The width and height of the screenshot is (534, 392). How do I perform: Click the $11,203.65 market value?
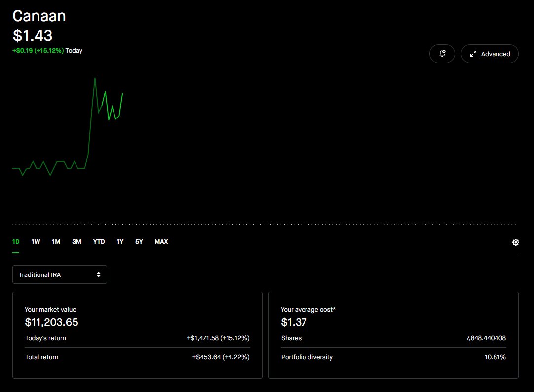click(x=51, y=322)
